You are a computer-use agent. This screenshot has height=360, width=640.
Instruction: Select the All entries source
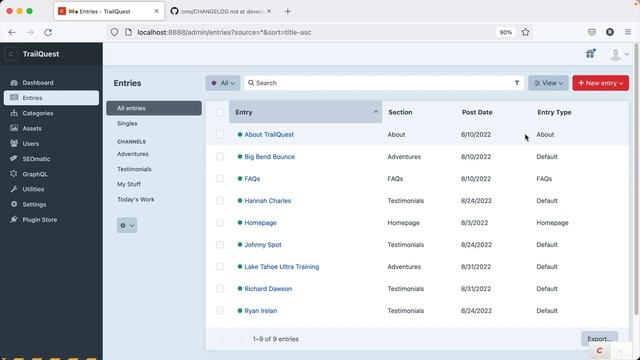pyautogui.click(x=154, y=108)
